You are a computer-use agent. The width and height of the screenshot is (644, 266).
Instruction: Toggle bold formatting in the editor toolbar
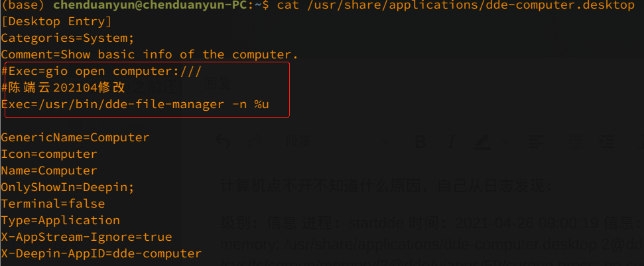[x=419, y=141]
